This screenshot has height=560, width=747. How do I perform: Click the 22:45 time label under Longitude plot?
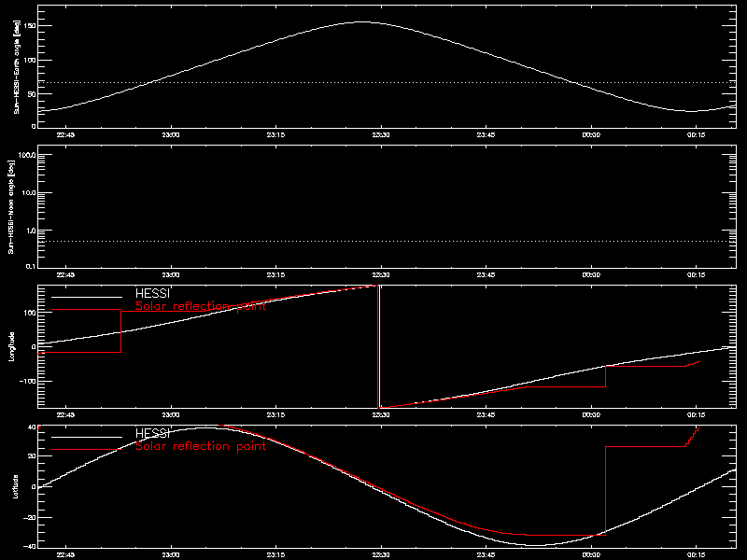[x=65, y=414]
